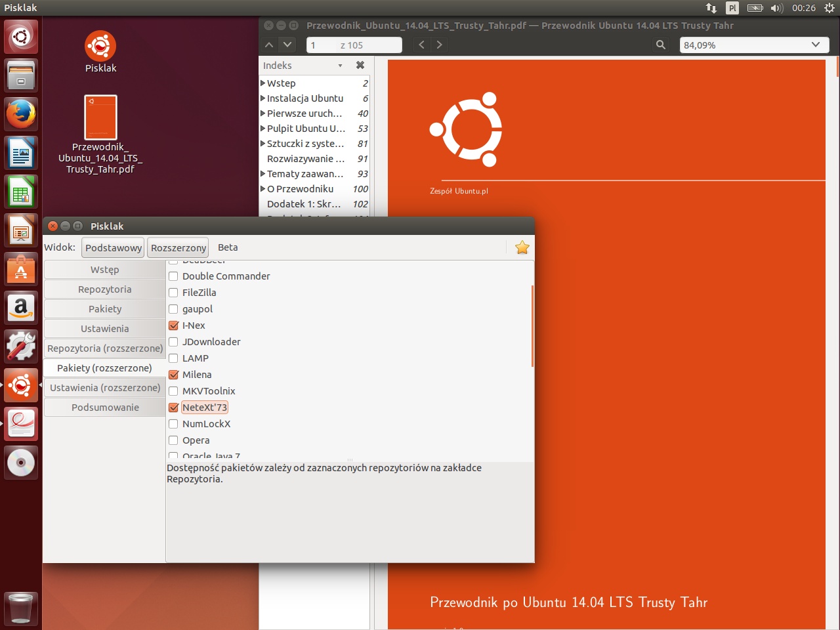Image resolution: width=840 pixels, height=630 pixels.
Task: Click the package list scrollbar in Pisklak
Action: click(x=532, y=326)
